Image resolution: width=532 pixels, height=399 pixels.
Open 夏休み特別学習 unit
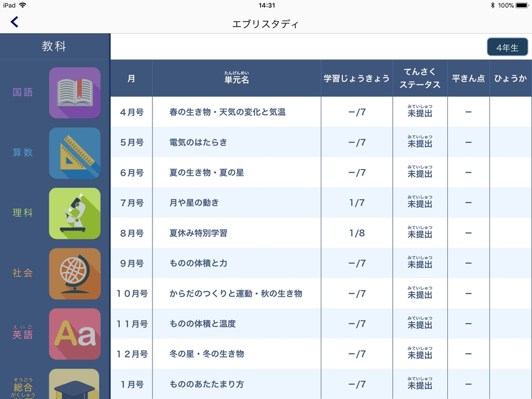tap(198, 233)
